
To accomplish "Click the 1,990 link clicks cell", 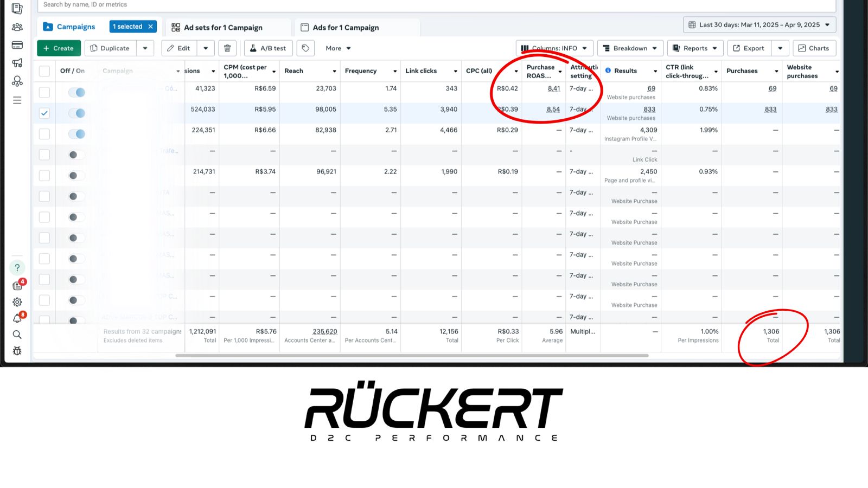I will (449, 171).
